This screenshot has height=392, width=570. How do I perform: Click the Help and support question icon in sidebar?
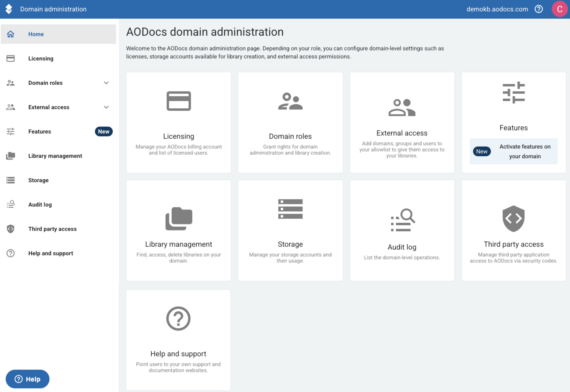pyautogui.click(x=11, y=253)
